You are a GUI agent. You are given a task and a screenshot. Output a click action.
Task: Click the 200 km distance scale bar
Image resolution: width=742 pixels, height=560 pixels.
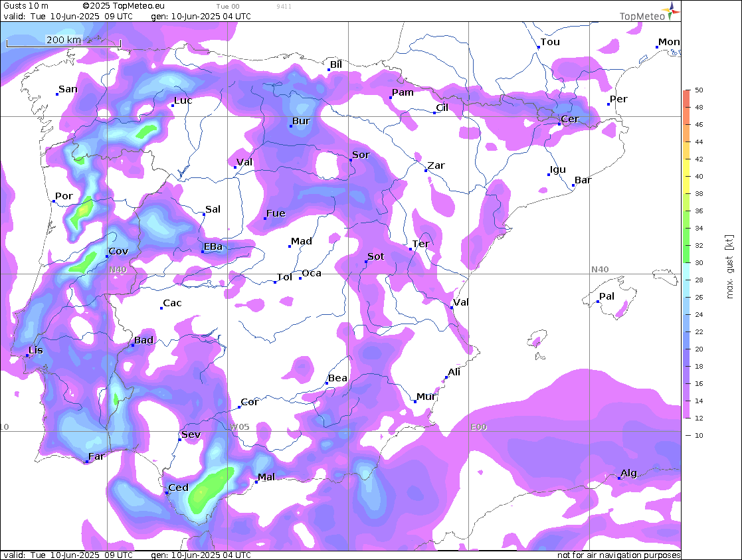point(63,43)
